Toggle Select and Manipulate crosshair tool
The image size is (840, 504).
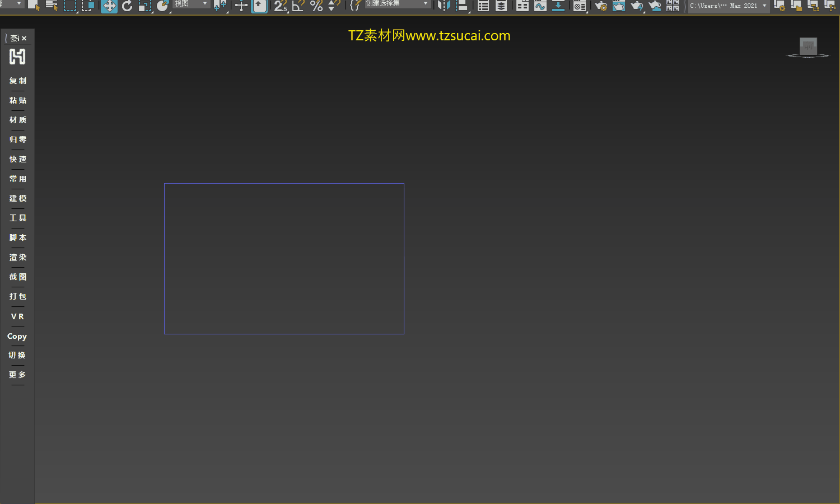point(241,6)
